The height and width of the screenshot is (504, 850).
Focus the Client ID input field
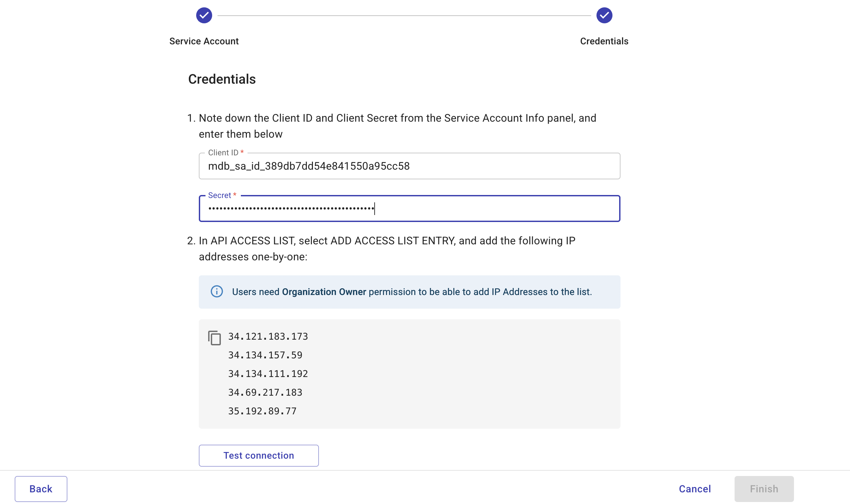pos(409,166)
